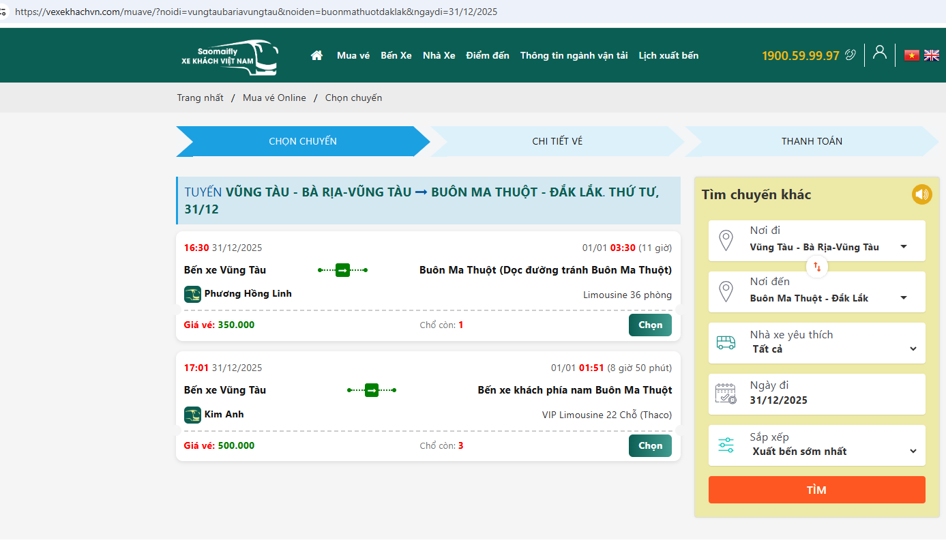The image size is (946, 560).
Task: Open the Nhà xe yêu thích dropdown
Action: coord(913,349)
